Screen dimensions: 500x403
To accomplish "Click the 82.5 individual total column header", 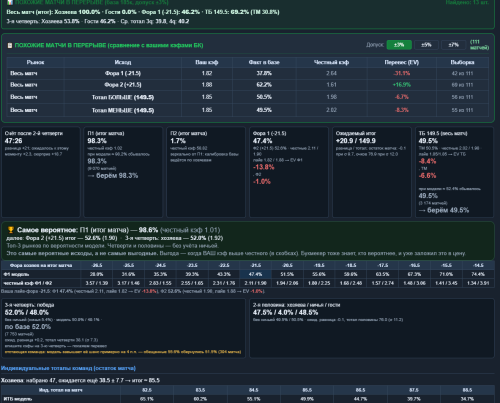I will tap(147, 390).
